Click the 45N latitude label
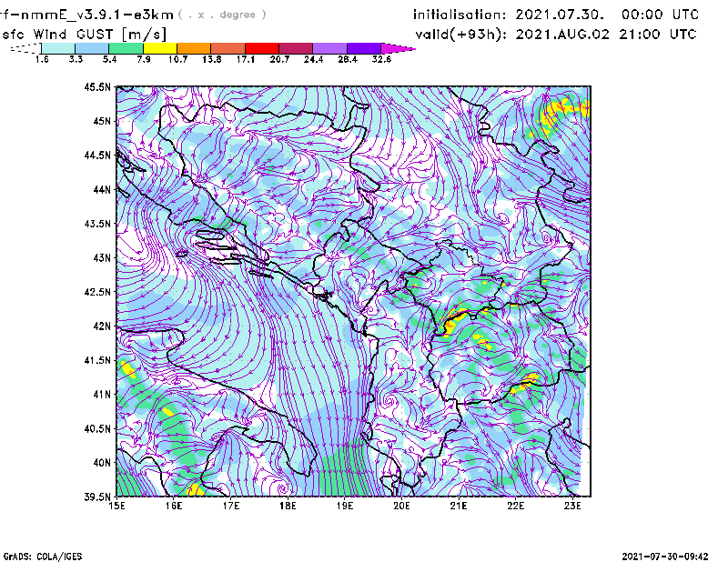The width and height of the screenshot is (728, 562). pyautogui.click(x=102, y=121)
